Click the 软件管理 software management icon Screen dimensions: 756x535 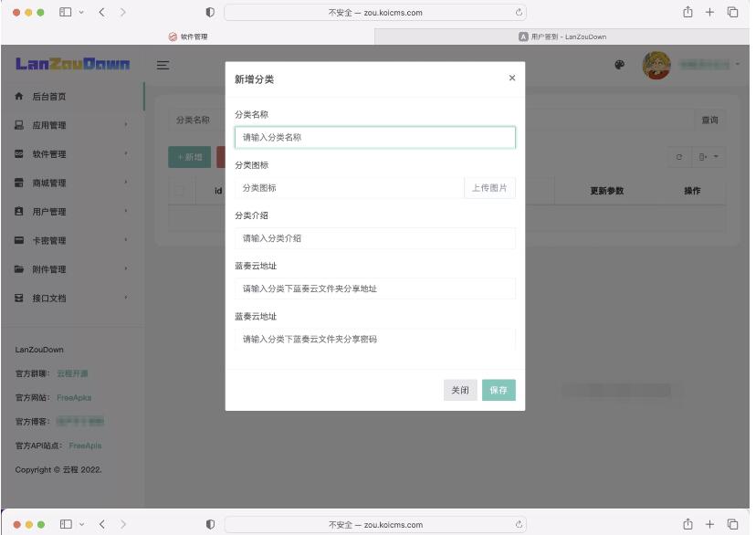[x=18, y=155]
